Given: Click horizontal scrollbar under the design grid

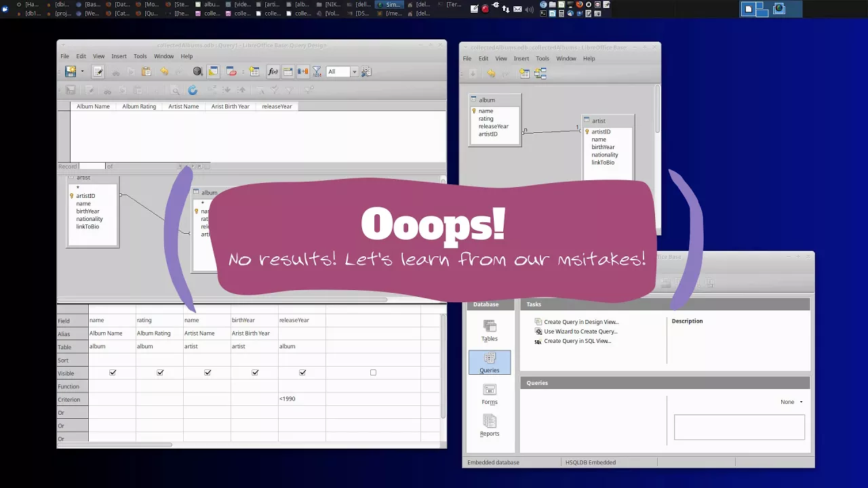Looking at the screenshot, I should [x=115, y=445].
